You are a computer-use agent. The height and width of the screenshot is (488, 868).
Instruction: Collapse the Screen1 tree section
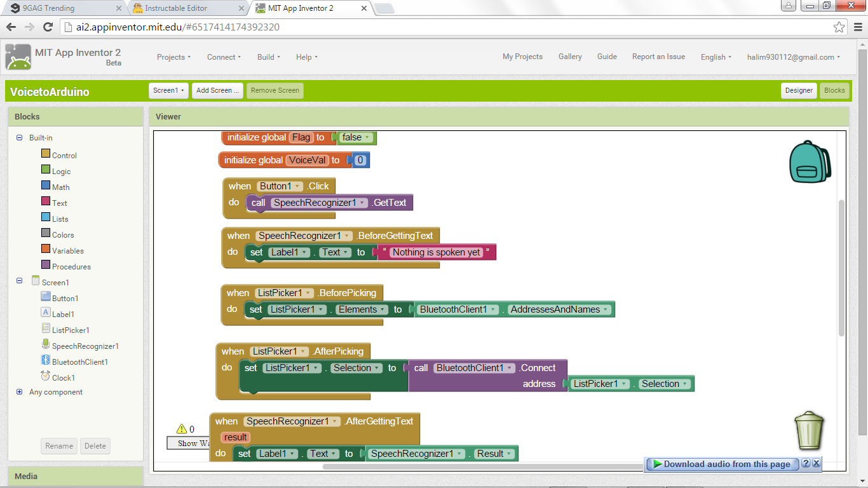point(19,280)
